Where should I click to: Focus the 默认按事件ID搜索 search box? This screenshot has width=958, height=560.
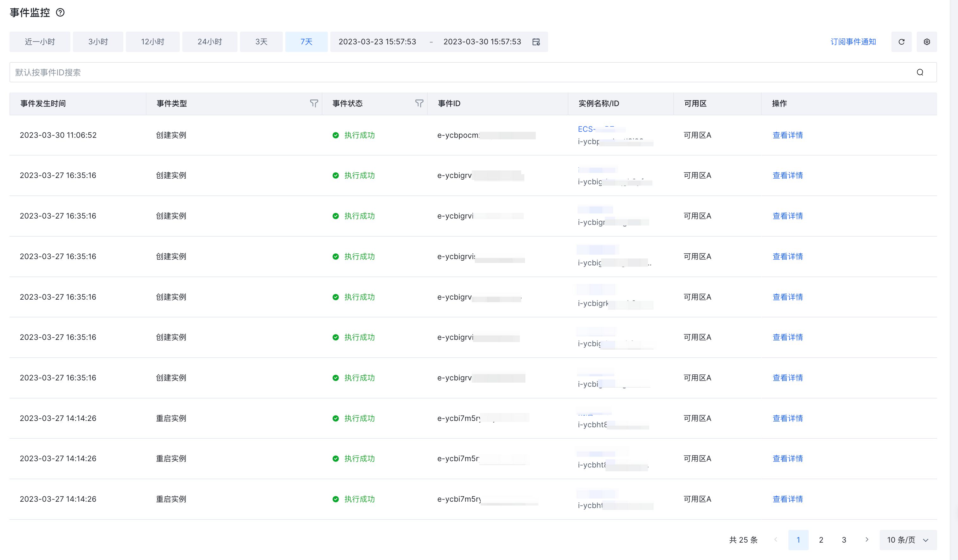473,72
